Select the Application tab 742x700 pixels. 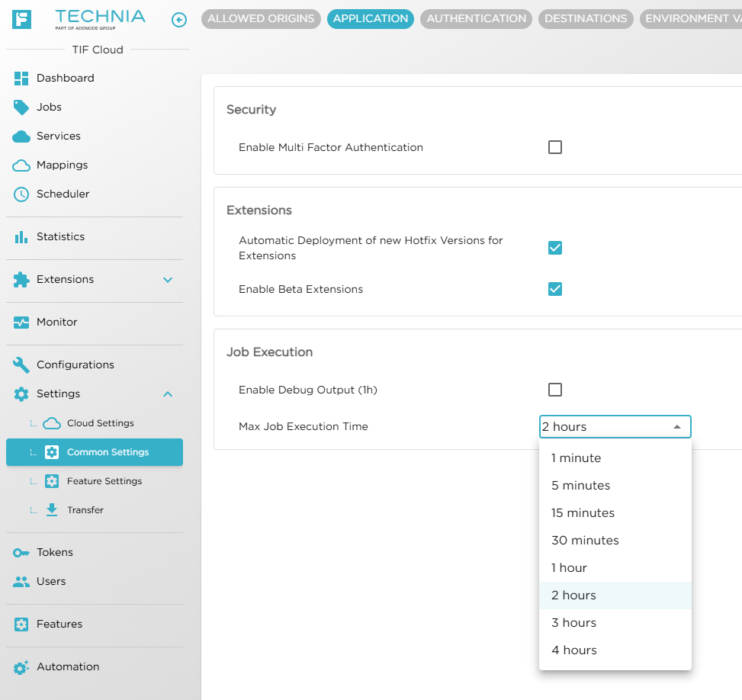tap(370, 19)
